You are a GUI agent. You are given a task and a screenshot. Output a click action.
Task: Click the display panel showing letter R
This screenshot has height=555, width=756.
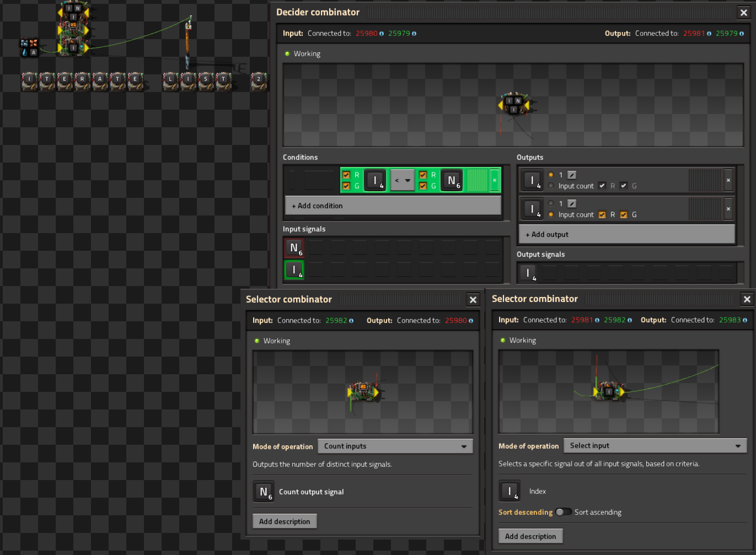coord(82,80)
